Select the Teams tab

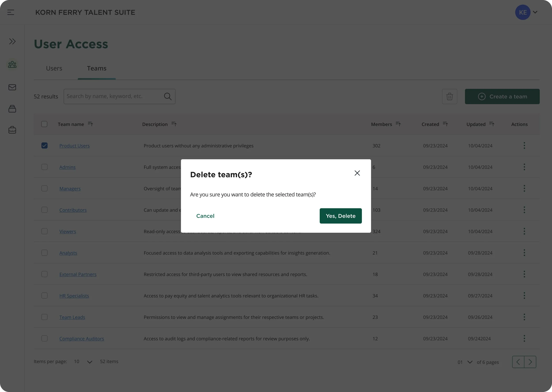[x=97, y=69]
